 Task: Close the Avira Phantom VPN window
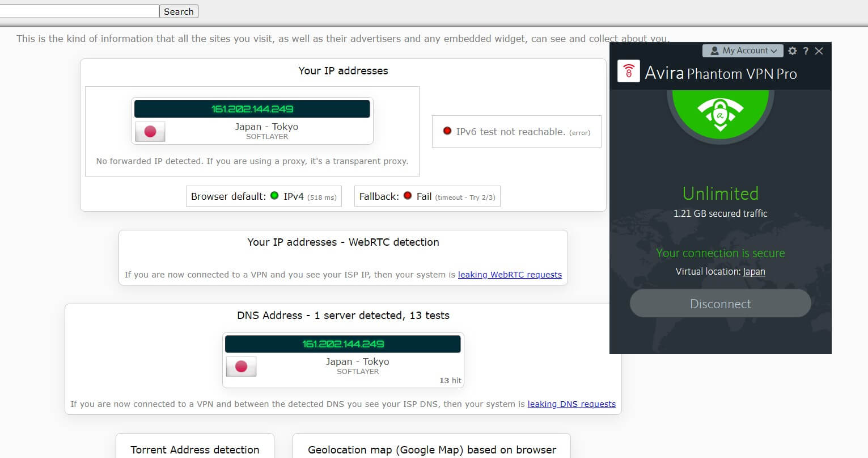click(x=819, y=51)
